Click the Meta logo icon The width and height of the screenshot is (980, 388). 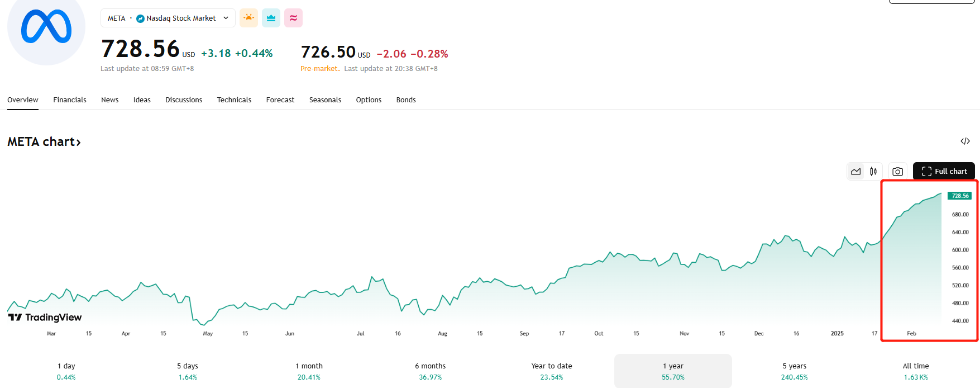pyautogui.click(x=46, y=26)
